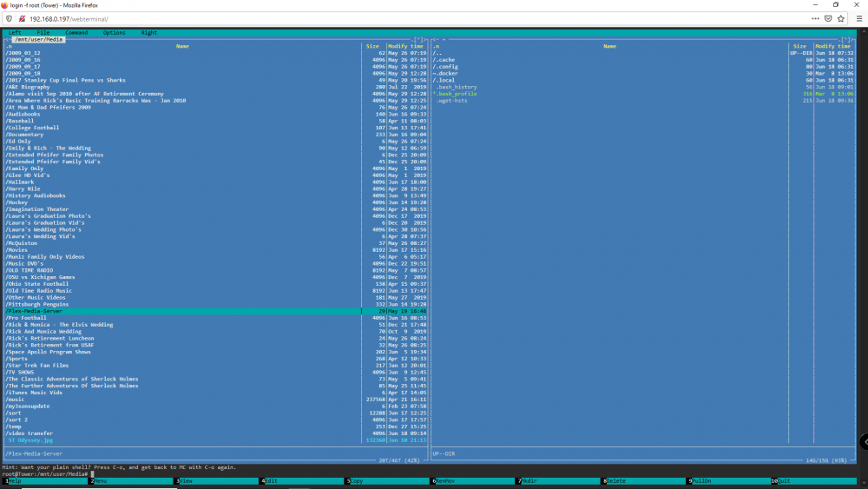868x489 pixels.
Task: Select /.cache in the right panel
Action: coord(444,60)
